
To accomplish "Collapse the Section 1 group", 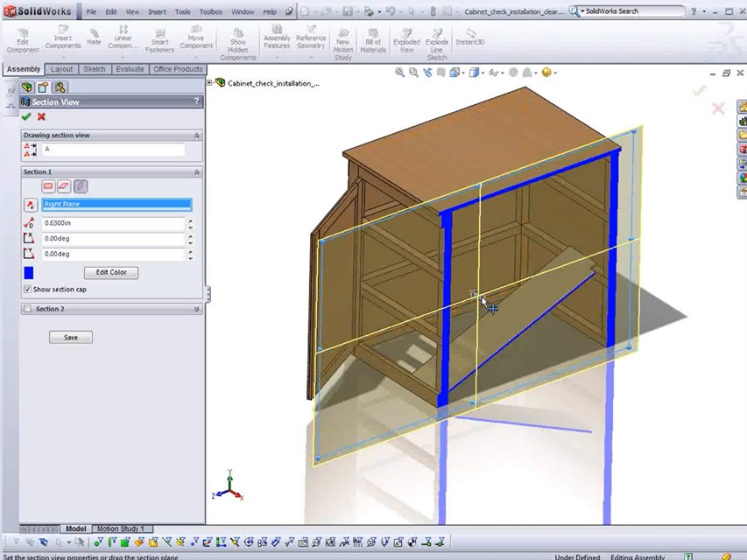I will [196, 172].
